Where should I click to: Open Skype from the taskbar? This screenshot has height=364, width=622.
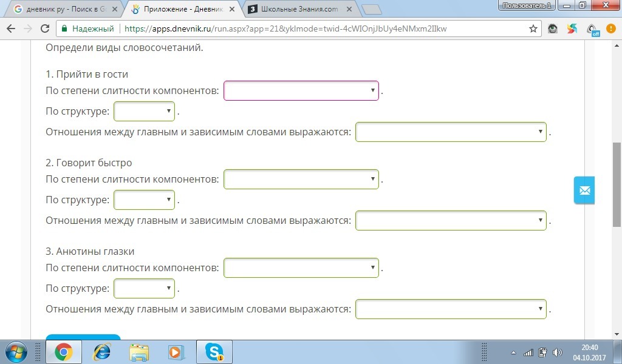tap(214, 352)
